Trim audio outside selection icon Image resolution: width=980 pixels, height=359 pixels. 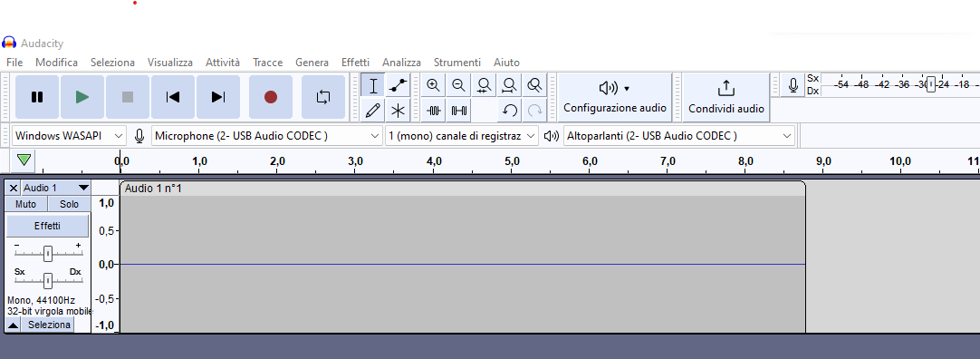(434, 111)
